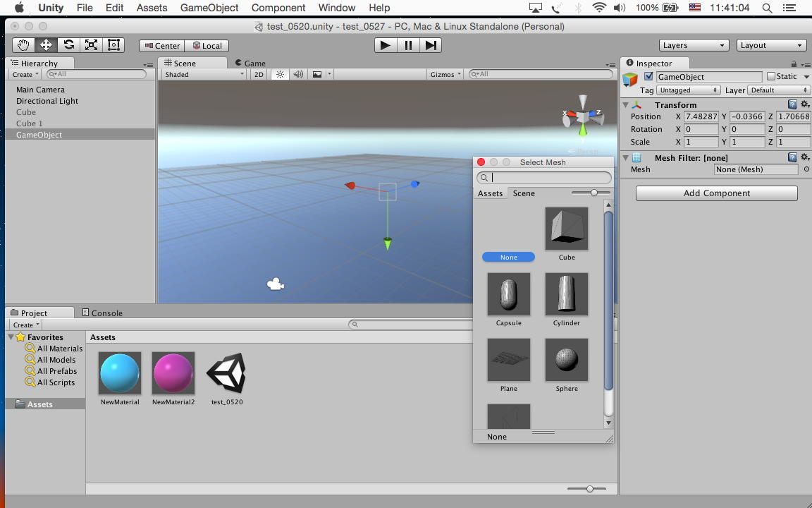Enable the Static checkbox
The image size is (812, 508).
click(x=770, y=77)
